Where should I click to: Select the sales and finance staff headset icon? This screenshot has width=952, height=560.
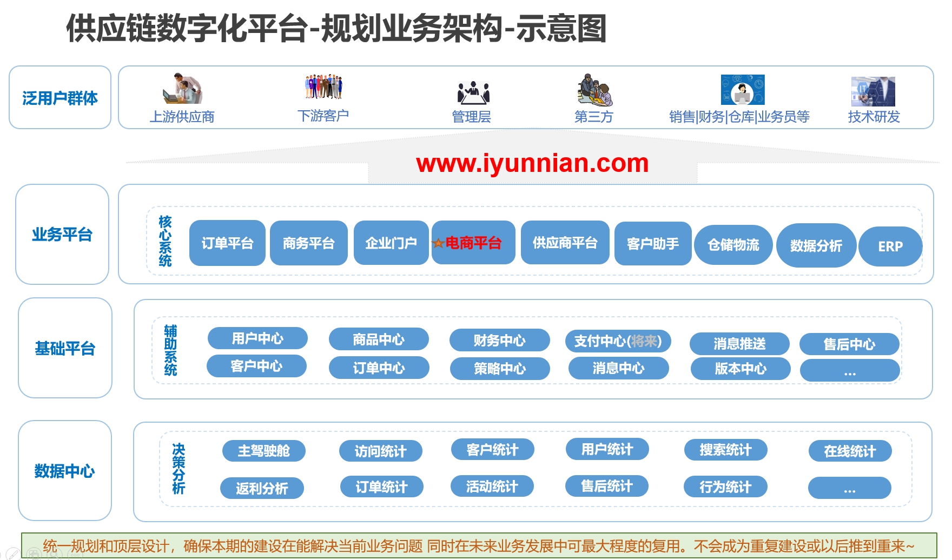click(x=742, y=90)
